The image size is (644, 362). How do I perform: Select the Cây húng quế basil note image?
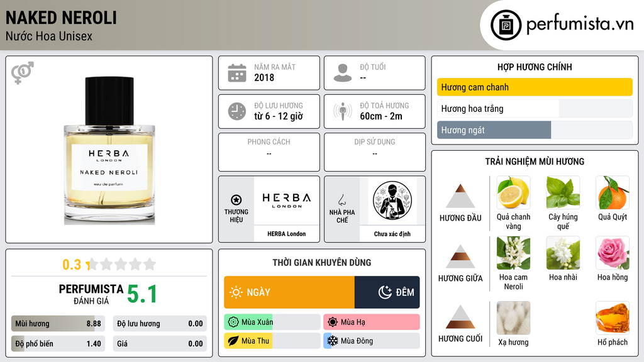pyautogui.click(x=563, y=192)
